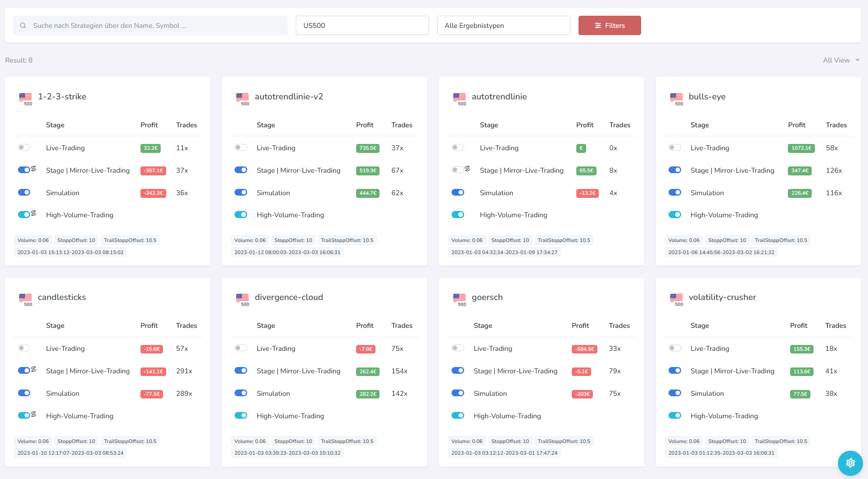Enable Live-Trading for 1-2-3-strike
868x479 pixels.
click(x=24, y=148)
